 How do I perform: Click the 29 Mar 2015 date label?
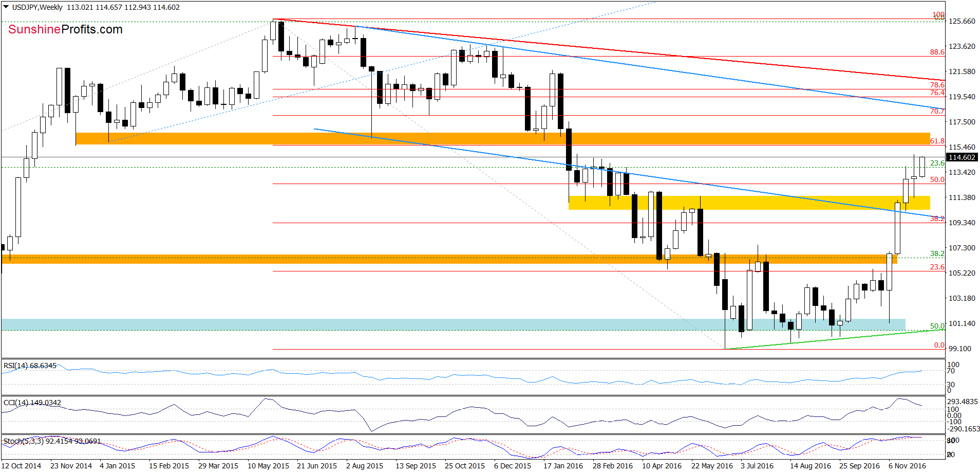pyautogui.click(x=218, y=466)
